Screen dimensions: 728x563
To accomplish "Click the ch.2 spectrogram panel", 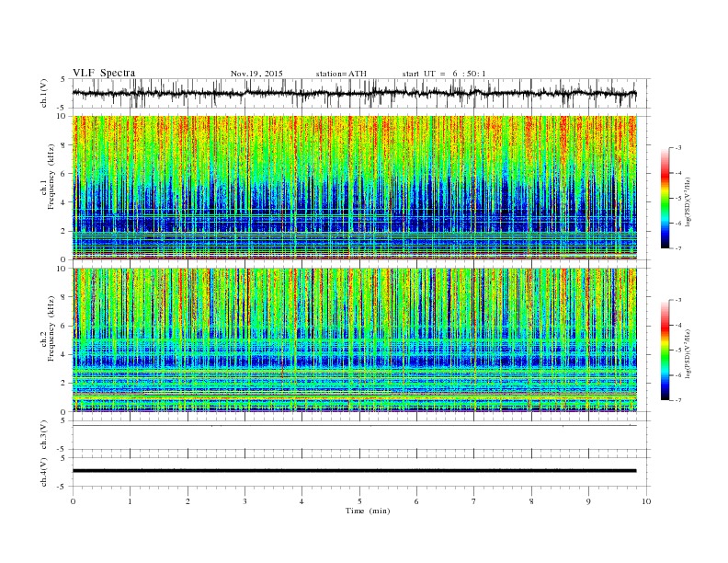I will pos(355,340).
